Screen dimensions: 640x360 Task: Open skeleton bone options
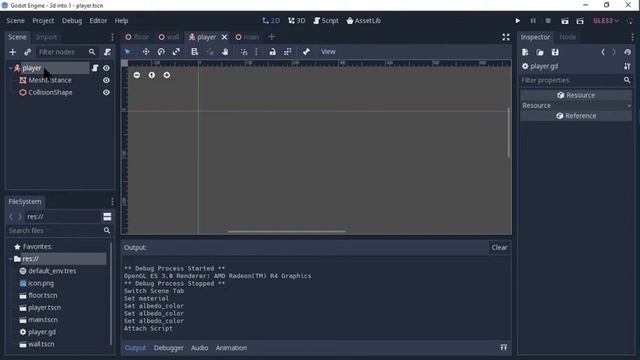[x=306, y=51]
